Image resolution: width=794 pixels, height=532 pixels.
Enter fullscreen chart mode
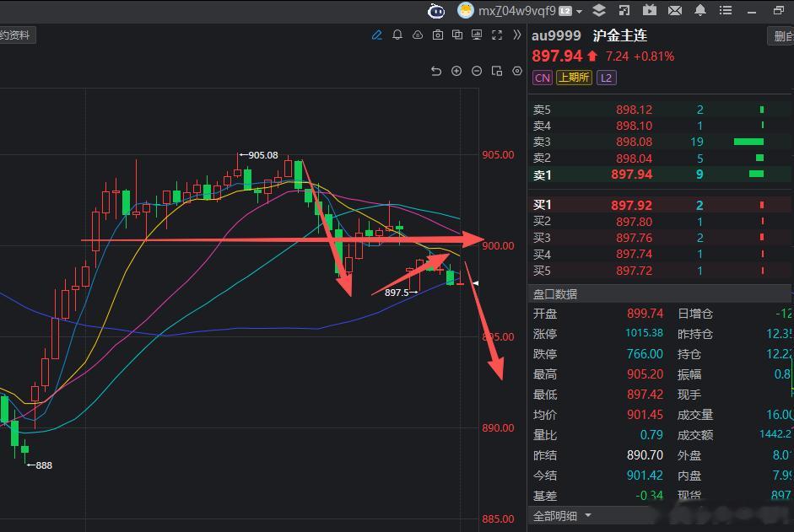[x=497, y=35]
